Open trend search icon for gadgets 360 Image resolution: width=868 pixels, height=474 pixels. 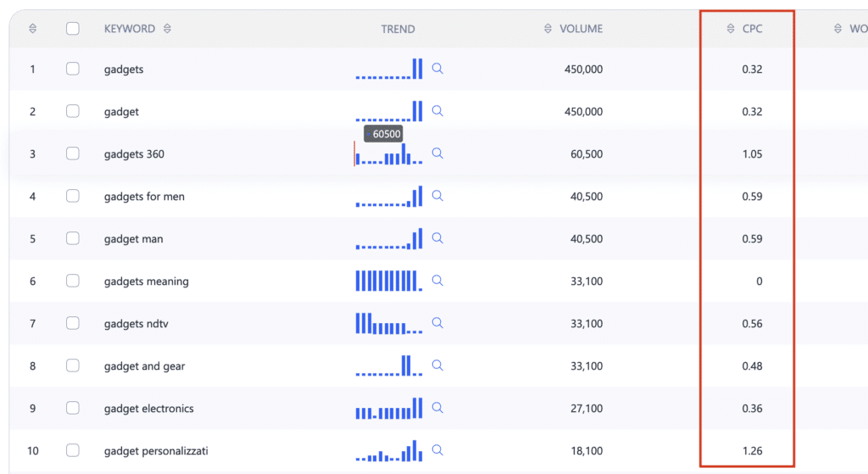click(437, 153)
